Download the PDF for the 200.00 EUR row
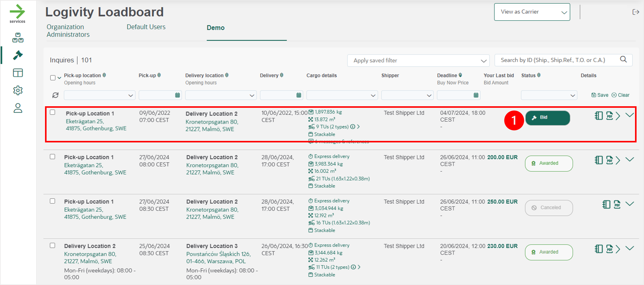Image resolution: width=644 pixels, height=285 pixels. click(x=609, y=160)
